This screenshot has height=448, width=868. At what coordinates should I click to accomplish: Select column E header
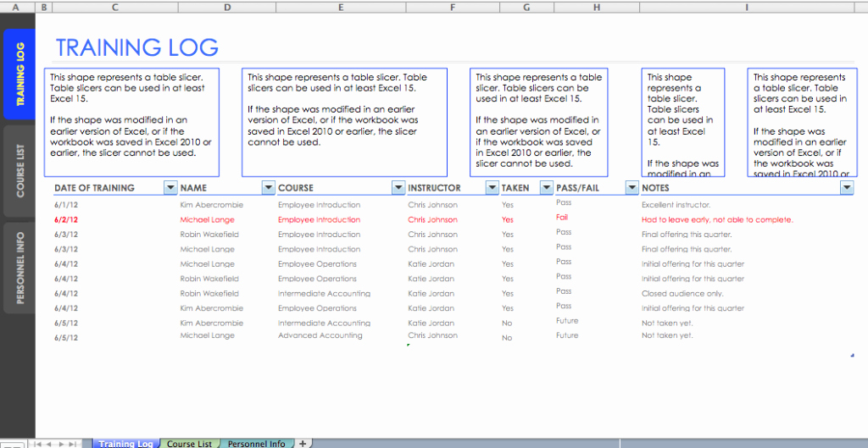coord(341,7)
